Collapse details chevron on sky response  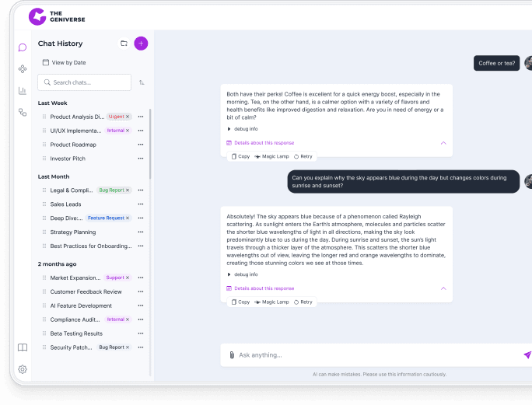pyautogui.click(x=443, y=288)
